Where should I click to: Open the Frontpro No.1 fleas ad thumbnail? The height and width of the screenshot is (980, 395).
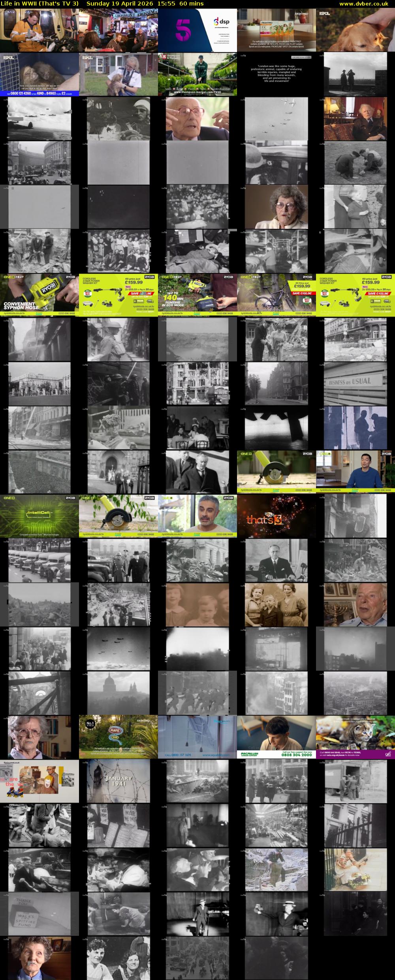click(x=118, y=737)
